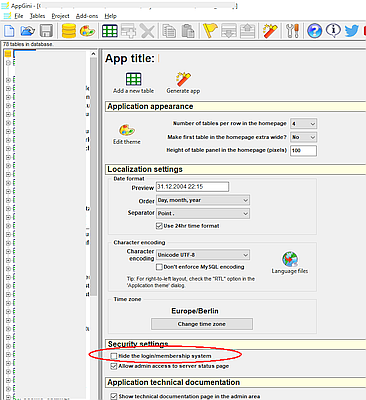
Task: Open the date Order dropdown
Action: click(x=203, y=200)
